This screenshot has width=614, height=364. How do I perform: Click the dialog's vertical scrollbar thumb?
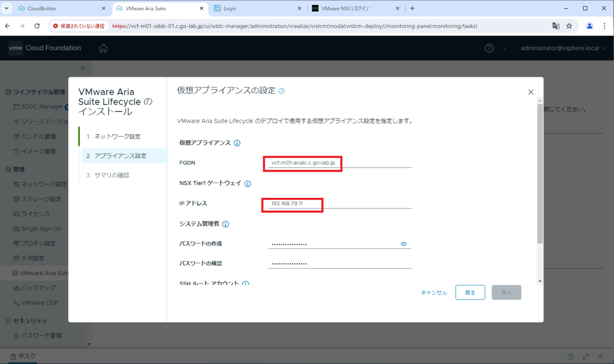point(540,174)
